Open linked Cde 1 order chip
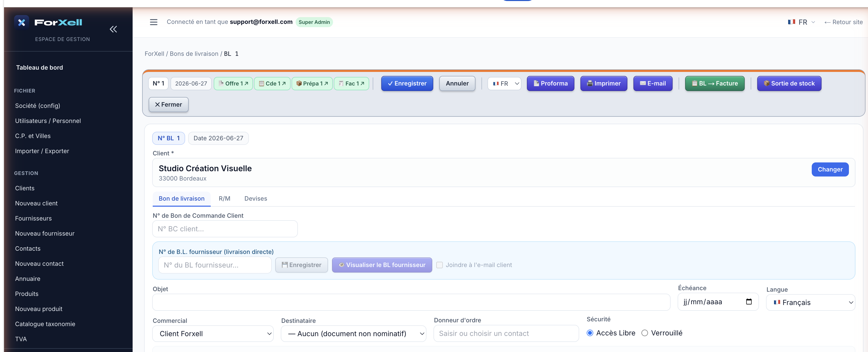The image size is (868, 352). [272, 84]
